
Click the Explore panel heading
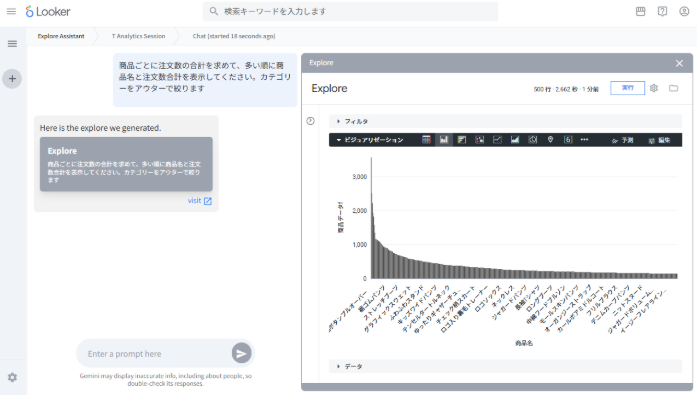(329, 88)
